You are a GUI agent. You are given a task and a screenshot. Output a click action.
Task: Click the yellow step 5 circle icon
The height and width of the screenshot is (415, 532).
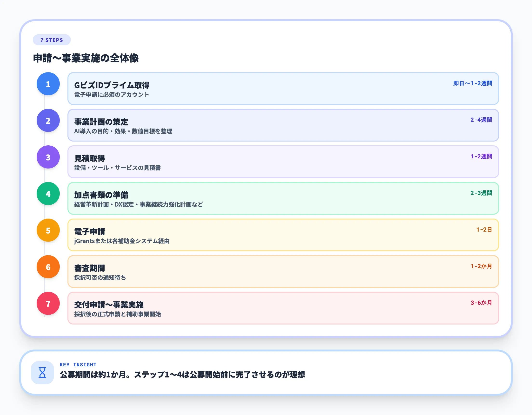(x=48, y=230)
